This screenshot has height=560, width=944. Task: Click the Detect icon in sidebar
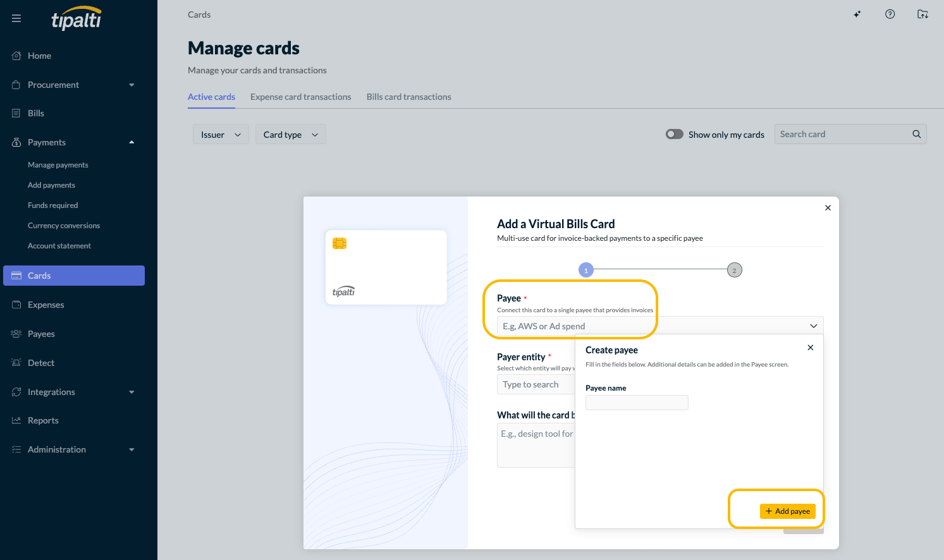coord(16,363)
